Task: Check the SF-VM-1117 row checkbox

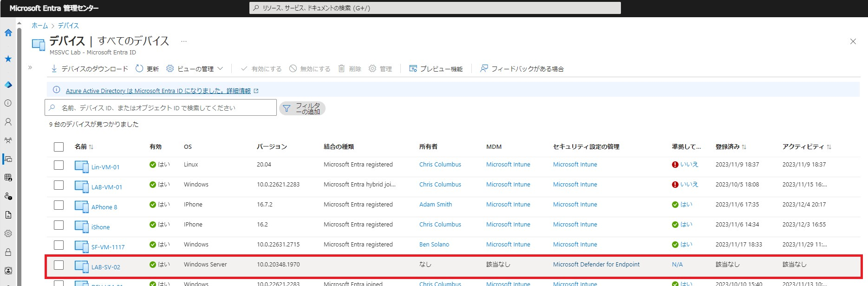Action: 59,245
